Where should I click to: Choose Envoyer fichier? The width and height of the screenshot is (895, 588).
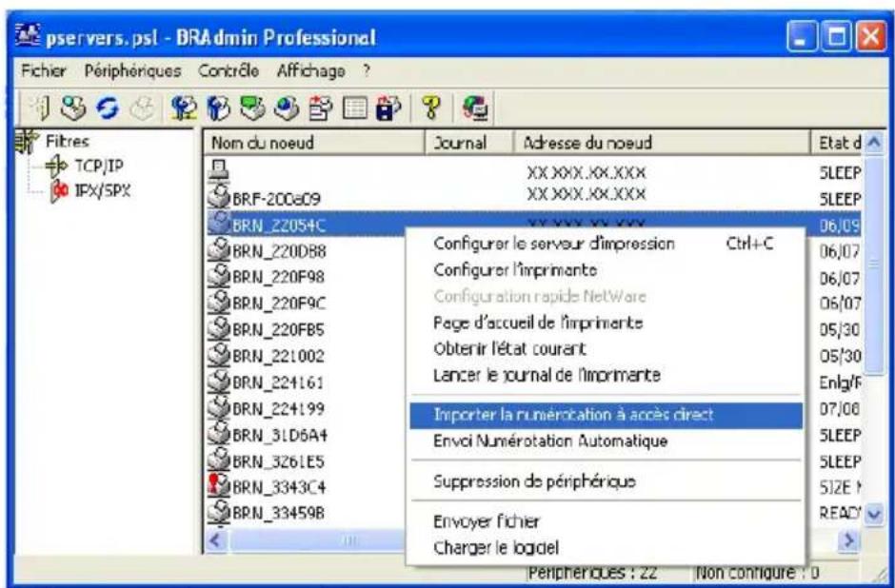point(607,520)
